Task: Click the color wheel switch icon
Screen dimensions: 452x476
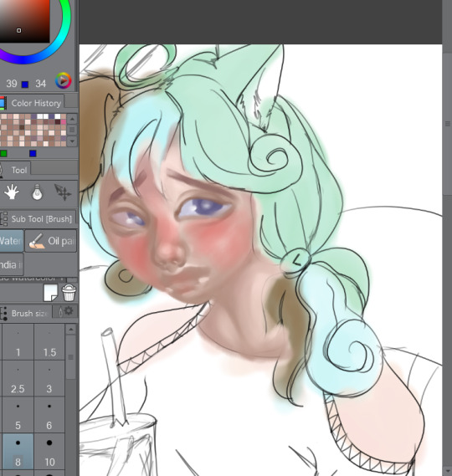Action: click(x=63, y=81)
